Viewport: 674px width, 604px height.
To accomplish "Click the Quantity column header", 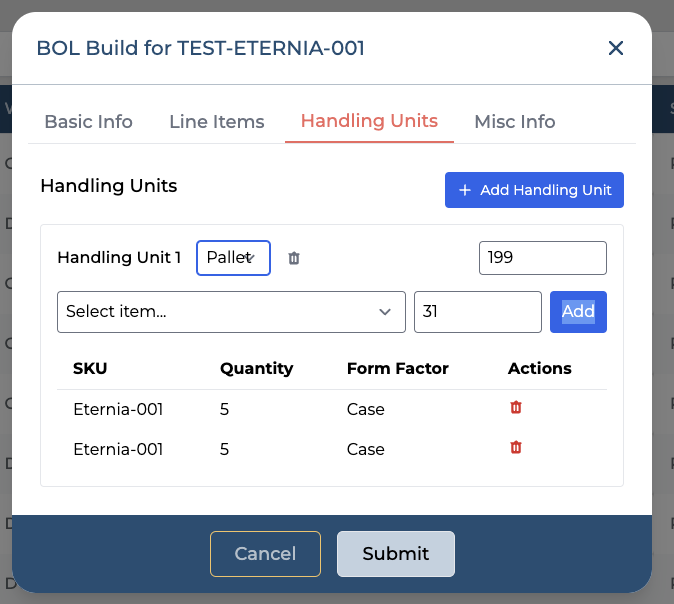I will [x=256, y=368].
